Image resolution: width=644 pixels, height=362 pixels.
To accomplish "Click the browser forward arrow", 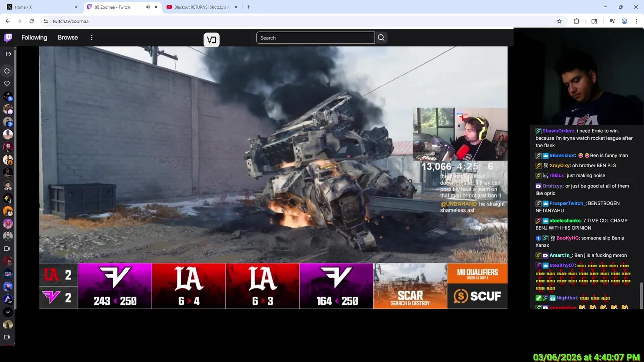I will [x=19, y=21].
